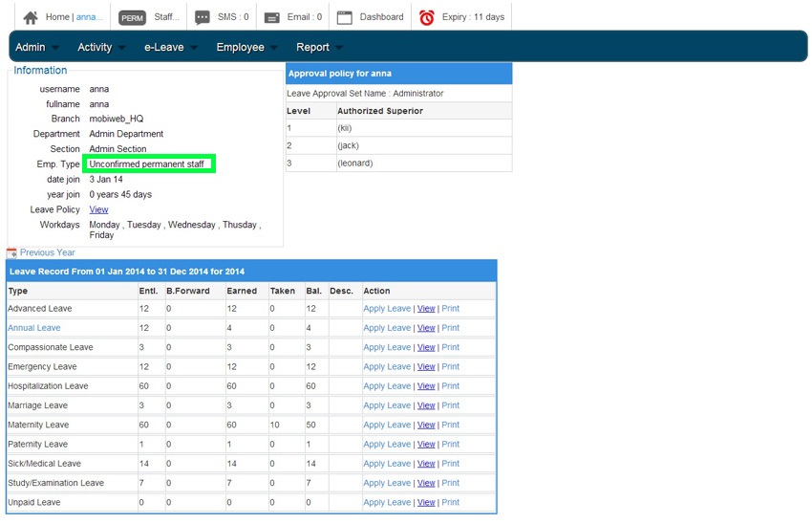View Study/Examination Leave records
The image size is (812, 524).
click(x=426, y=484)
